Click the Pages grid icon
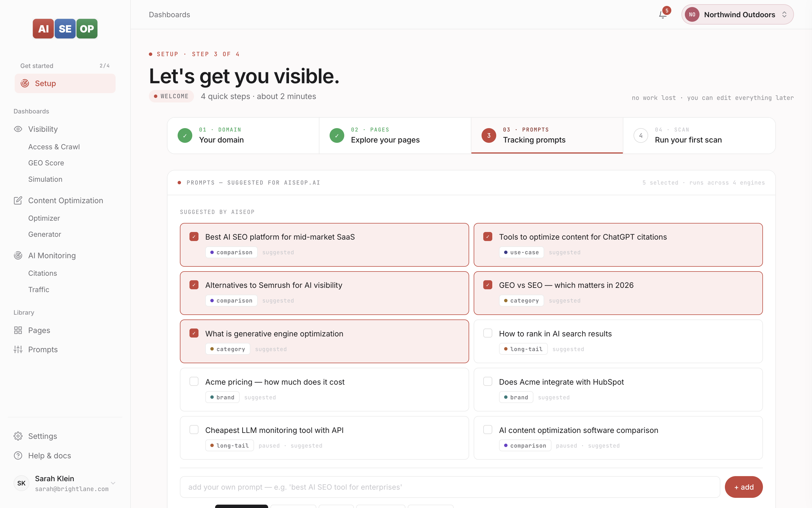Screen dimensions: 812x508 pos(18,330)
